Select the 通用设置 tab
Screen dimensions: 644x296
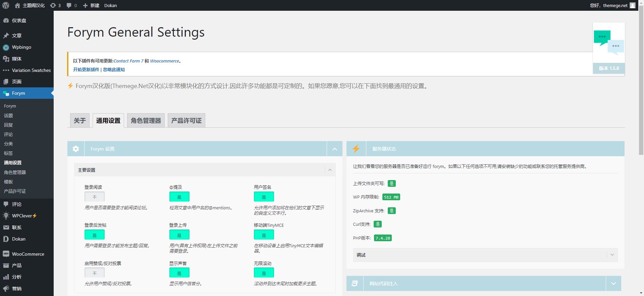pos(108,121)
